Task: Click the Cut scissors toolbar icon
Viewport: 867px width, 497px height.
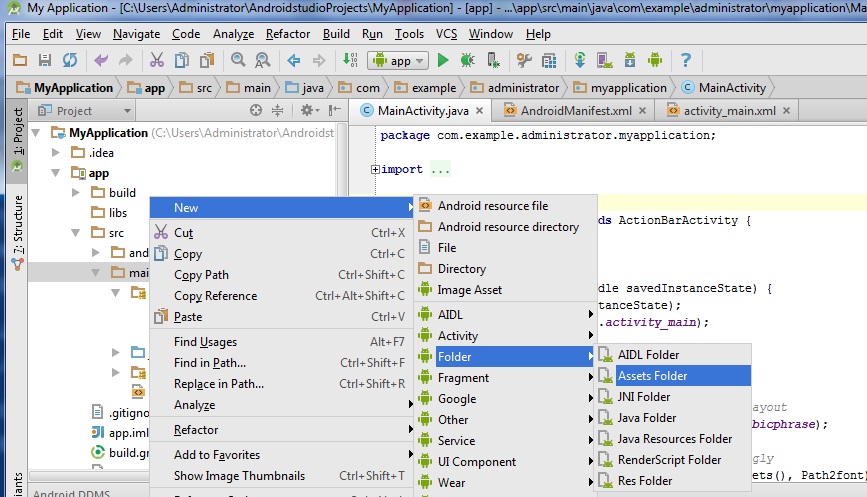Action: click(x=155, y=61)
